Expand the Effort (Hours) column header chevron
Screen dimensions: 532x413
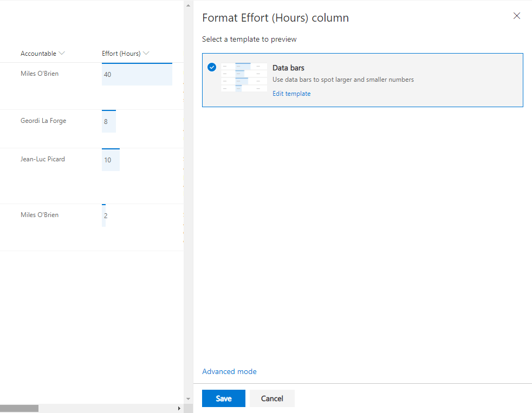click(146, 54)
